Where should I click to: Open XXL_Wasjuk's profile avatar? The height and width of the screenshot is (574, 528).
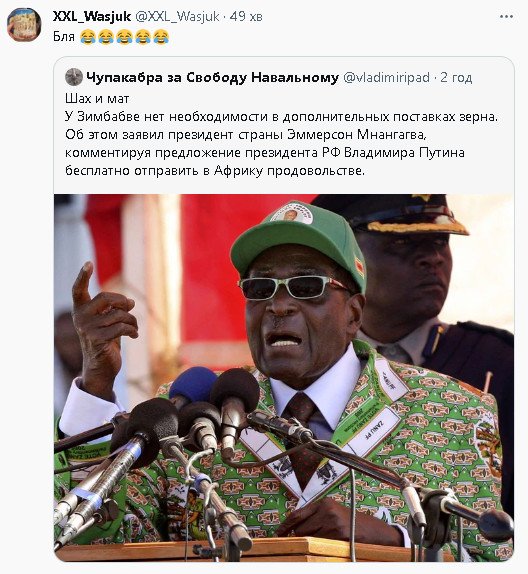[x=24, y=25]
